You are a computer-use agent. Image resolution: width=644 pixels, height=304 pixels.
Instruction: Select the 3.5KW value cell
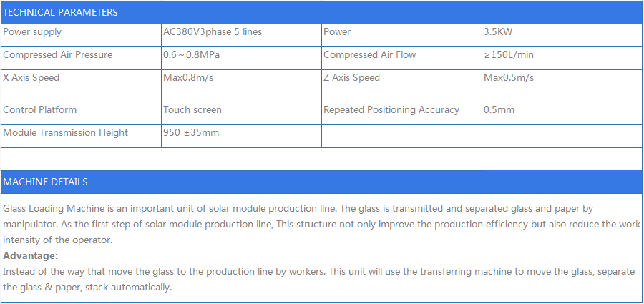pyautogui.click(x=562, y=35)
